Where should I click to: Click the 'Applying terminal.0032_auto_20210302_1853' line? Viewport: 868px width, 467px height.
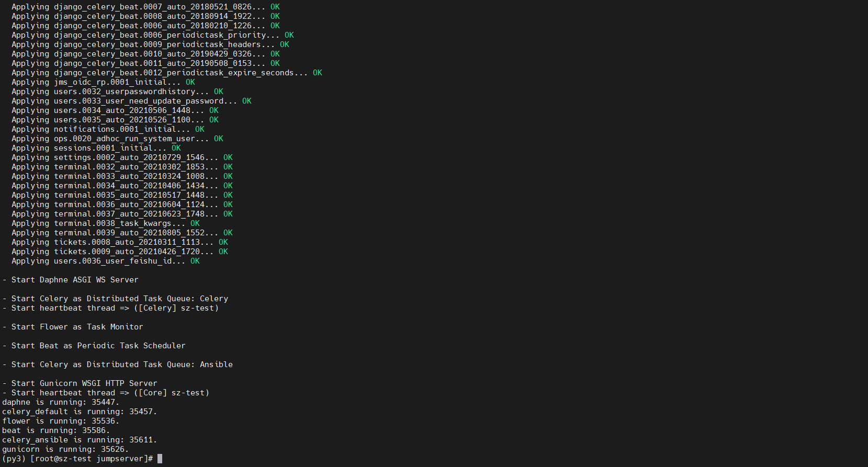tap(122, 167)
